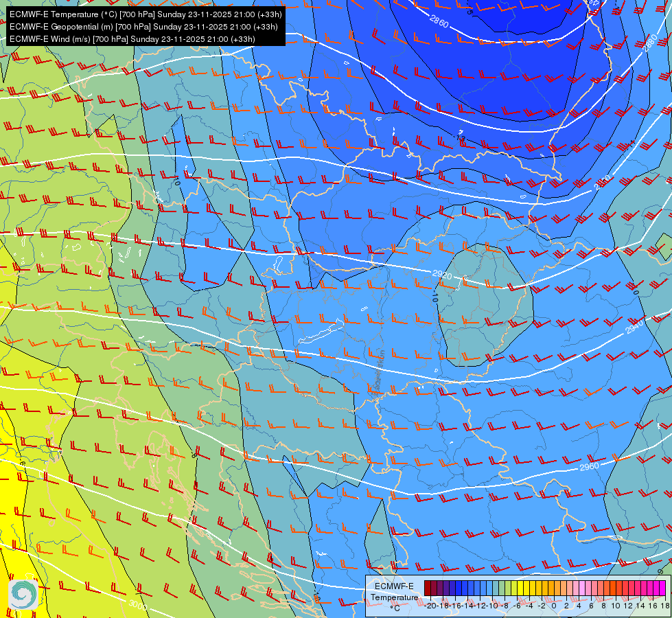Click the 2940 geopotential contour label
The width and height of the screenshot is (672, 618).
[634, 328]
